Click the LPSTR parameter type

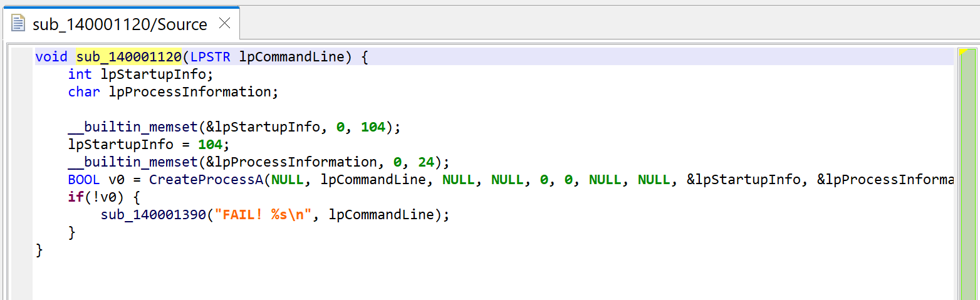[x=210, y=57]
